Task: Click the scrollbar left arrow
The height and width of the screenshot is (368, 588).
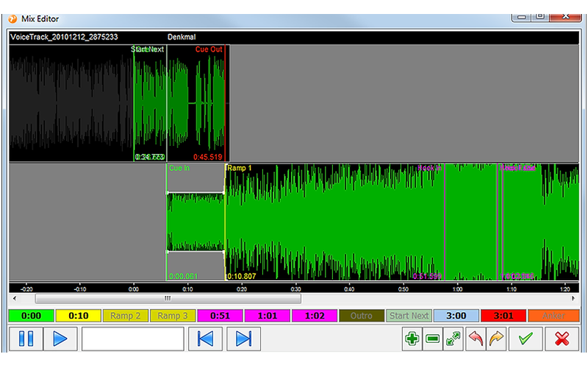Action: pos(15,299)
